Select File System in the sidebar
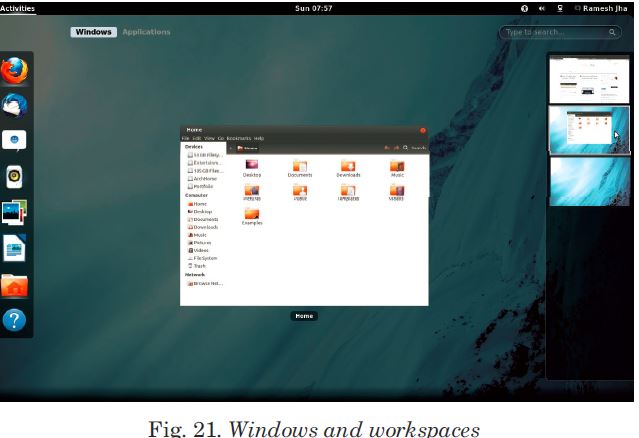The height and width of the screenshot is (438, 639). [202, 258]
